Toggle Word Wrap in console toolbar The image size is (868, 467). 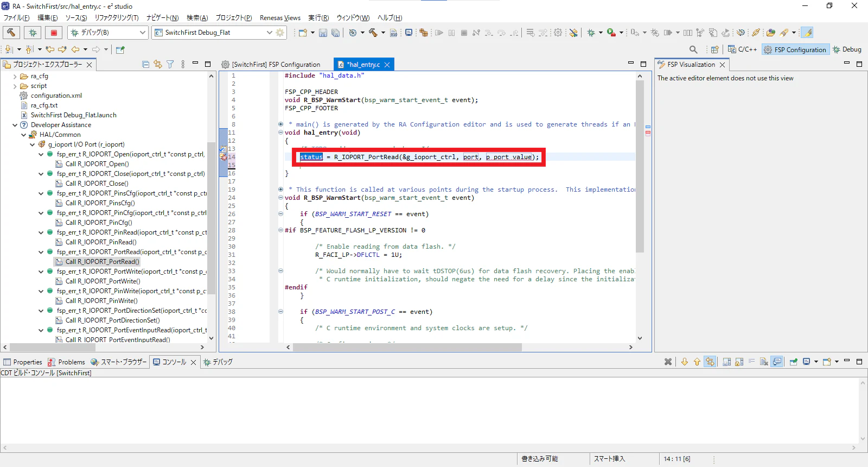coord(751,362)
